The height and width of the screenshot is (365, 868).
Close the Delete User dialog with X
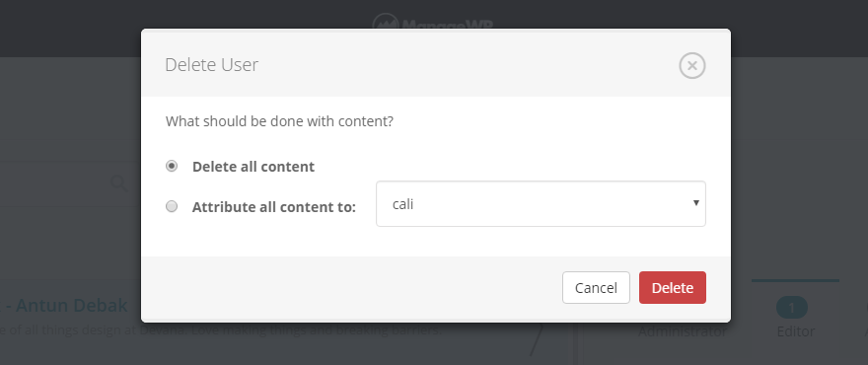(x=692, y=66)
